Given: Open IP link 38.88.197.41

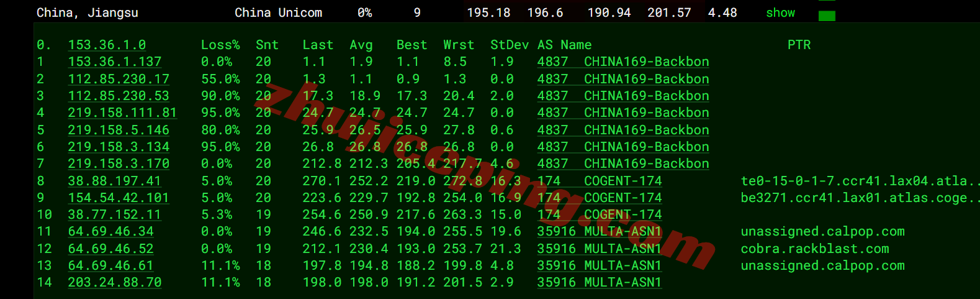Looking at the screenshot, I should click(115, 181).
